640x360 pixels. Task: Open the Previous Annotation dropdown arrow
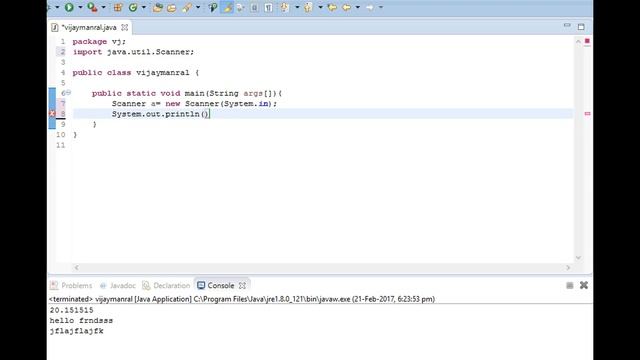[320, 7]
